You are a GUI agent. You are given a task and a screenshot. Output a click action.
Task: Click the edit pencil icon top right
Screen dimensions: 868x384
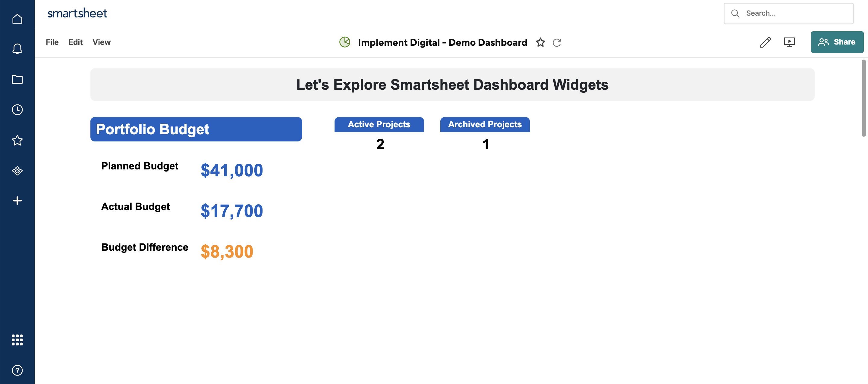(766, 42)
